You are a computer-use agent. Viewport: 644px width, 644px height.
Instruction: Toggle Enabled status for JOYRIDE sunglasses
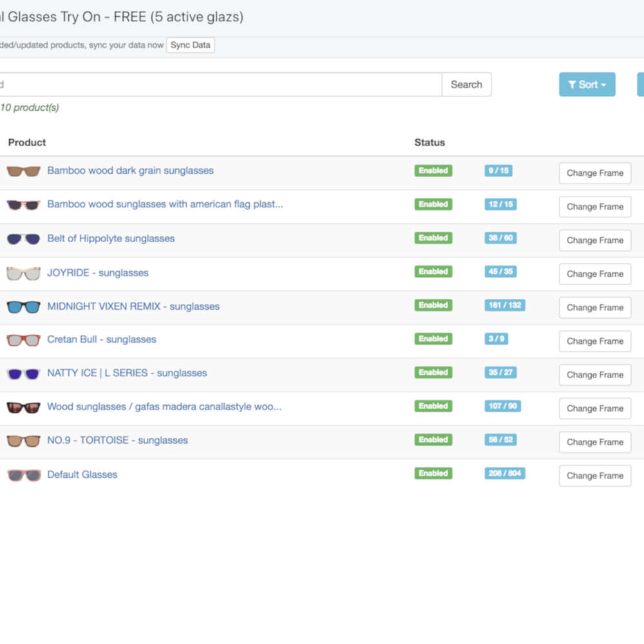(433, 272)
